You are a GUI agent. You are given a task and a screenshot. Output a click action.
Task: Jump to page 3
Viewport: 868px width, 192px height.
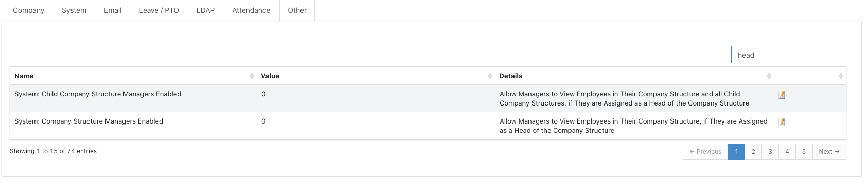click(x=770, y=152)
